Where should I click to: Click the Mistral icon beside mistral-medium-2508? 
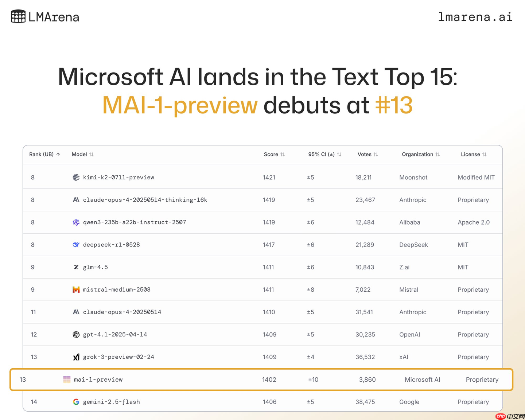click(76, 290)
